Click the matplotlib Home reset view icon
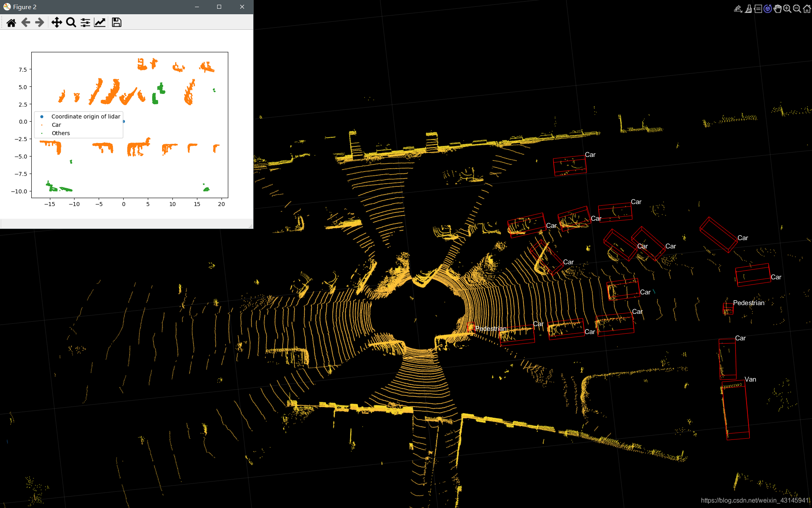This screenshot has width=812, height=508. [11, 23]
